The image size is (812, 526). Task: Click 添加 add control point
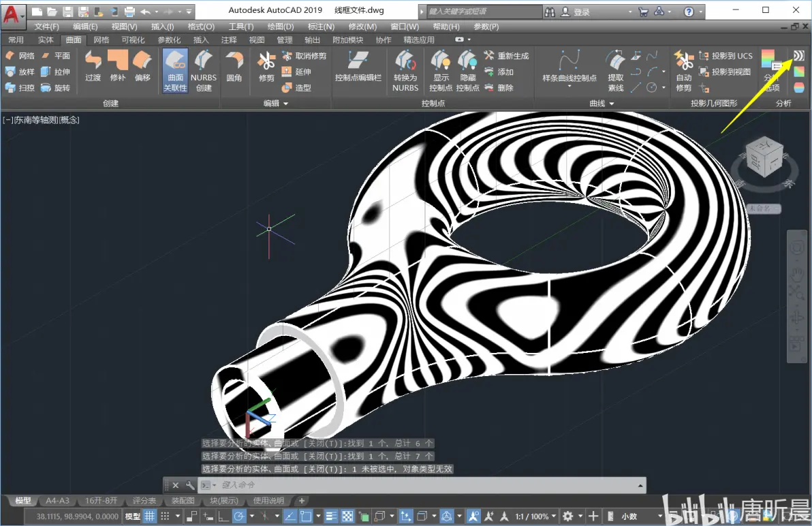(x=499, y=72)
